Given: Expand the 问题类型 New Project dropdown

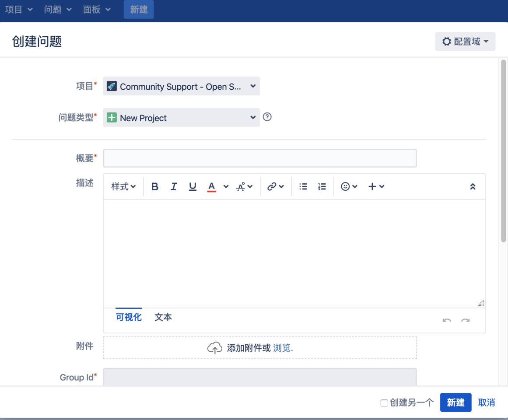Looking at the screenshot, I should pos(181,118).
